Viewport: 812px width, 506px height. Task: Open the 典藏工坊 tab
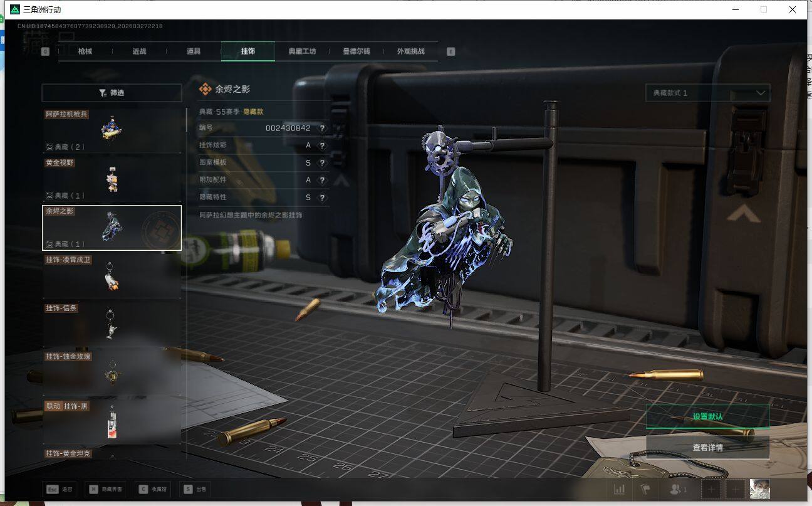[x=302, y=51]
